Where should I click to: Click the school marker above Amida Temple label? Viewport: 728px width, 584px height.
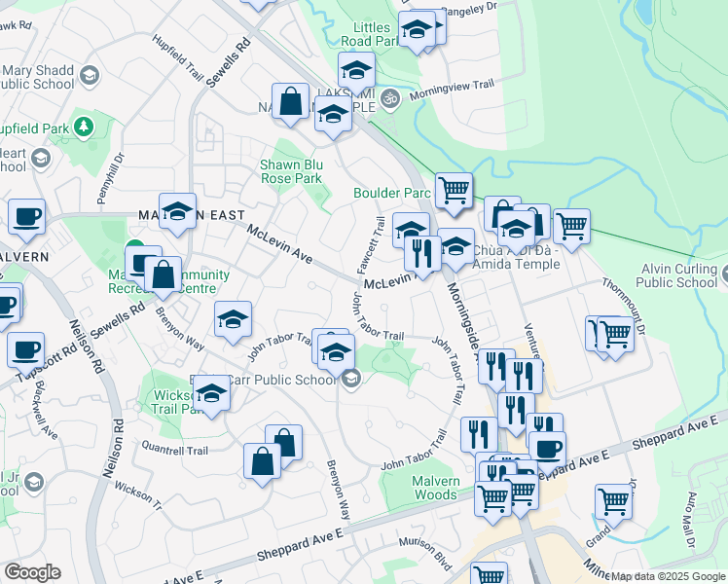click(516, 230)
